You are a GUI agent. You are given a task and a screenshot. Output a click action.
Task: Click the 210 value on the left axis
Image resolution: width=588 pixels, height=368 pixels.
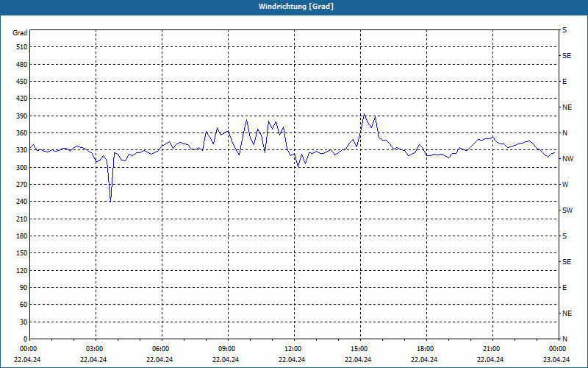point(22,219)
